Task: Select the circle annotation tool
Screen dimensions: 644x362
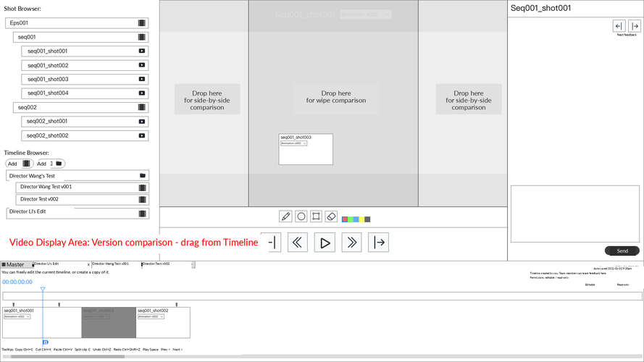Action: [x=301, y=216]
